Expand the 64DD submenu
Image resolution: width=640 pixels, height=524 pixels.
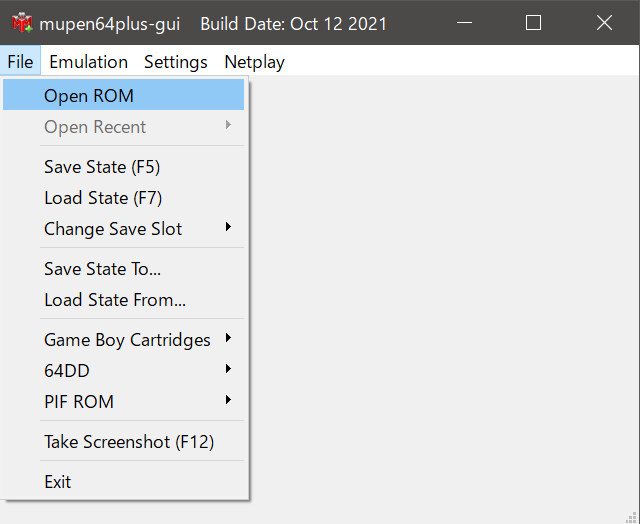click(124, 370)
